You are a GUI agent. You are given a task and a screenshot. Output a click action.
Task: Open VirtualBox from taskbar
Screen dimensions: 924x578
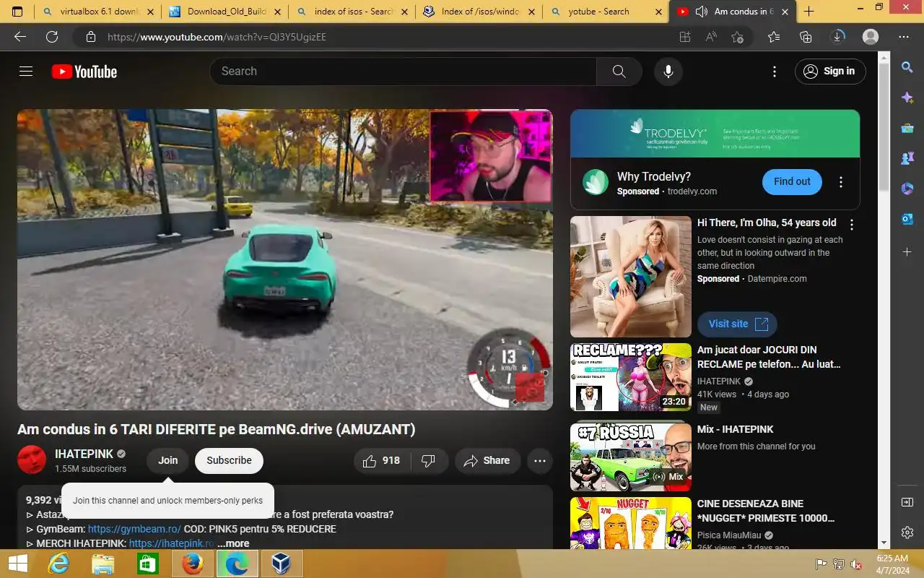click(282, 564)
